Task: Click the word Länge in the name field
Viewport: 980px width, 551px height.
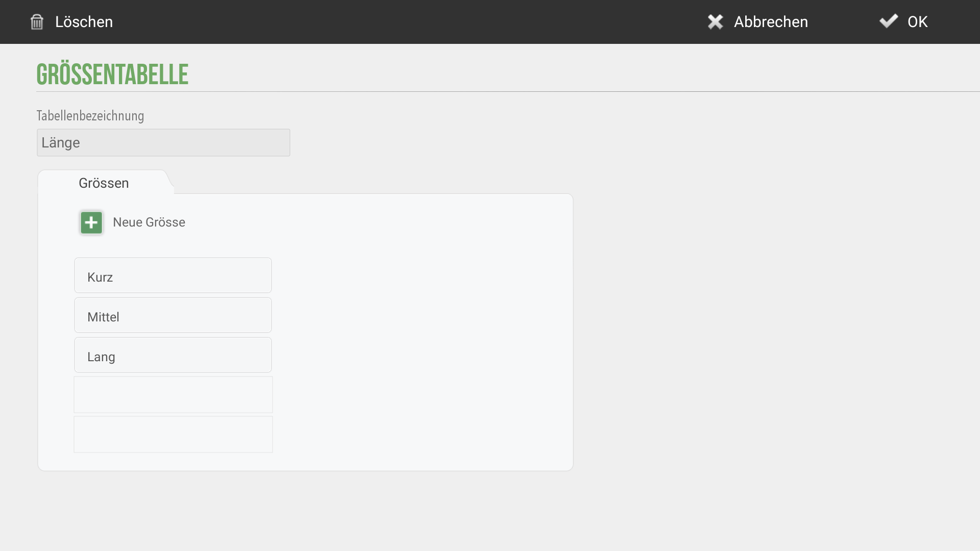Action: [61, 143]
